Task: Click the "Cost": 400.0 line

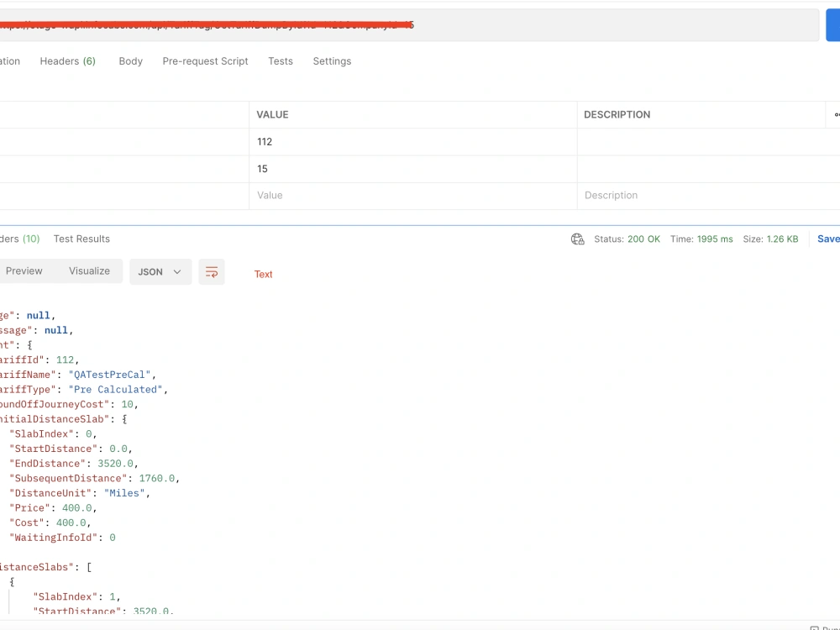Action: [x=50, y=522]
